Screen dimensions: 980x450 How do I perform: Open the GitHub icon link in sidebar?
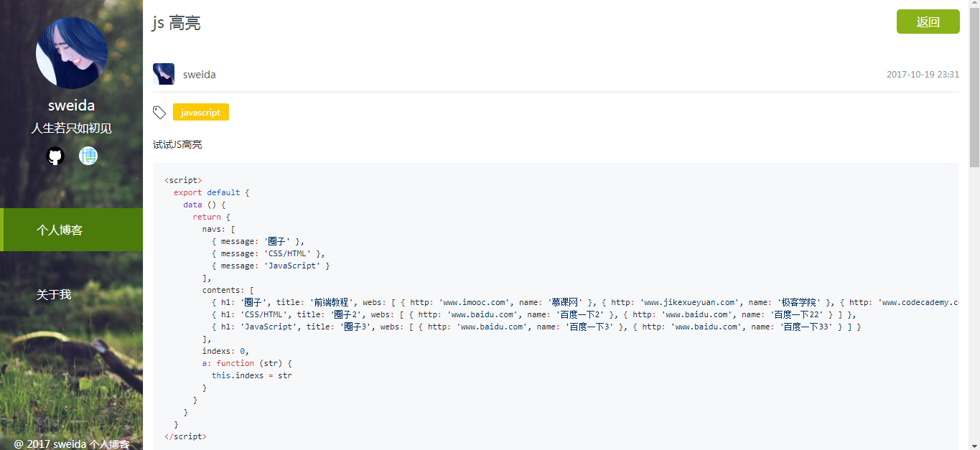coord(55,156)
